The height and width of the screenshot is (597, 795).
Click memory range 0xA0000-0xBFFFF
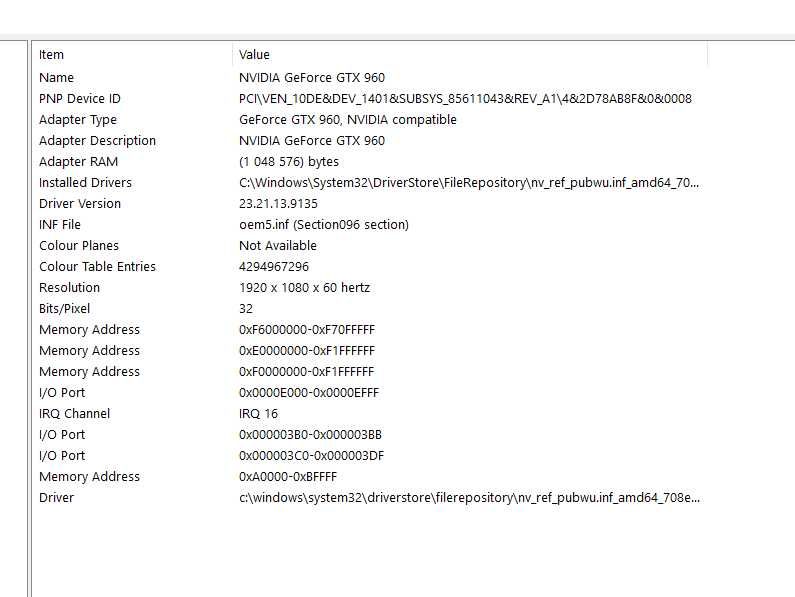pos(288,477)
